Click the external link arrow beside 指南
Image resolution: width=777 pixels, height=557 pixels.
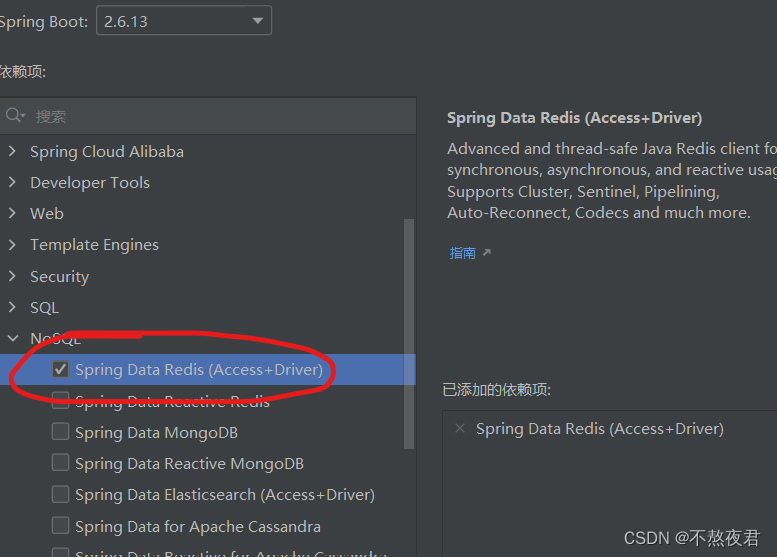point(487,253)
